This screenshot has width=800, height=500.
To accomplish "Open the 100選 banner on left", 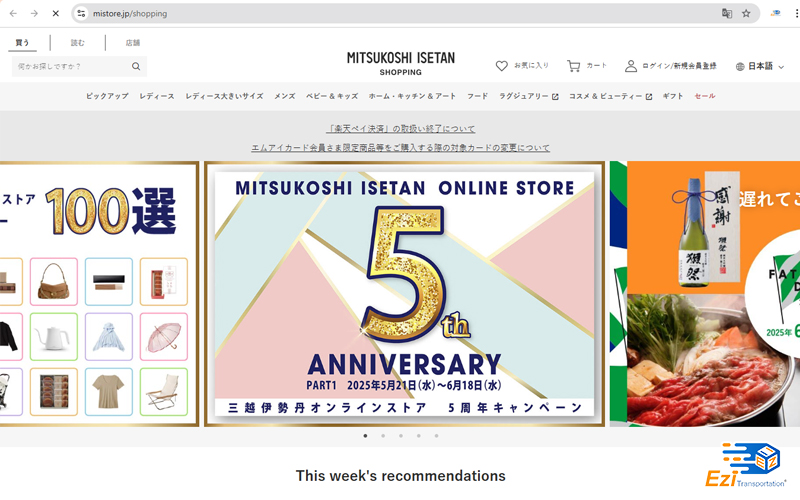I will tap(99, 294).
